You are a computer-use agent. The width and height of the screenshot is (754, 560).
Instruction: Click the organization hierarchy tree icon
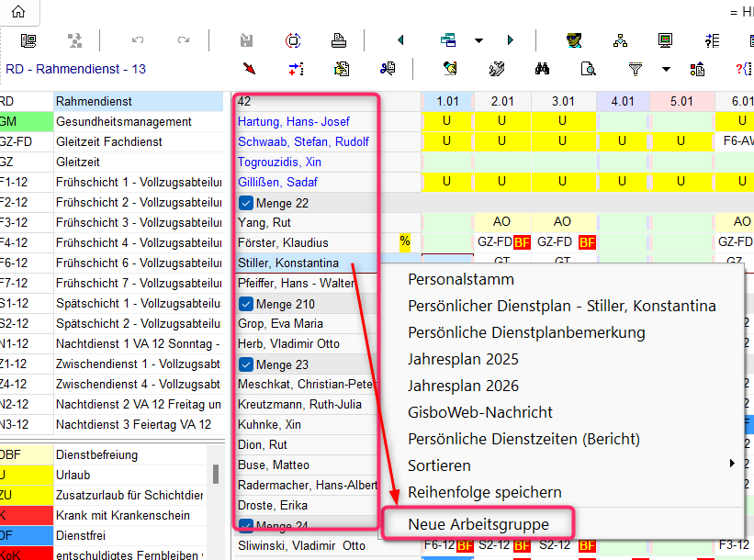[620, 40]
